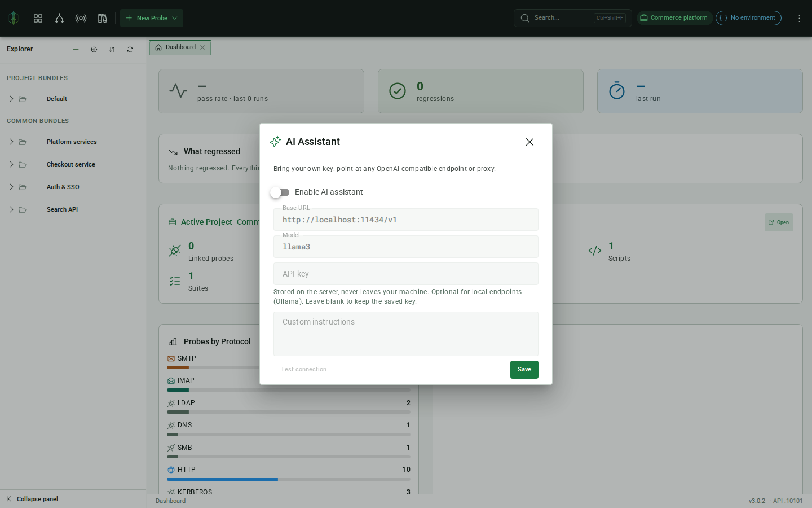Expand the Checkout service bundle

click(11, 164)
